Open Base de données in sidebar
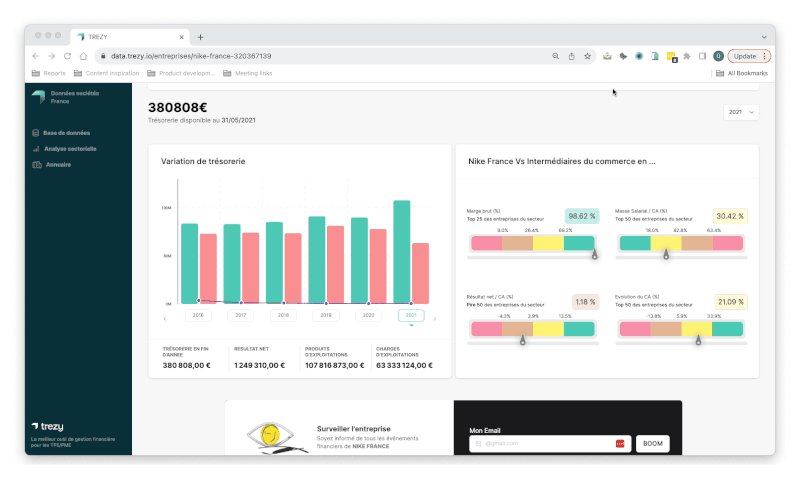 tap(66, 133)
